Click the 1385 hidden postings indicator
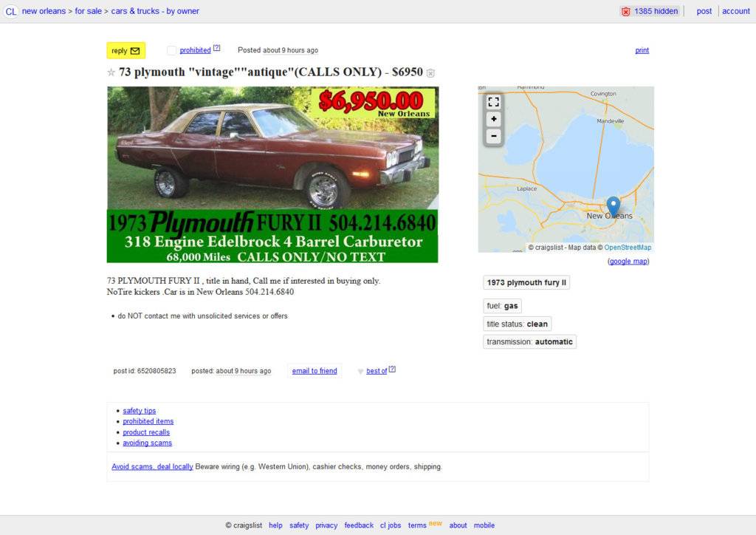 (650, 11)
